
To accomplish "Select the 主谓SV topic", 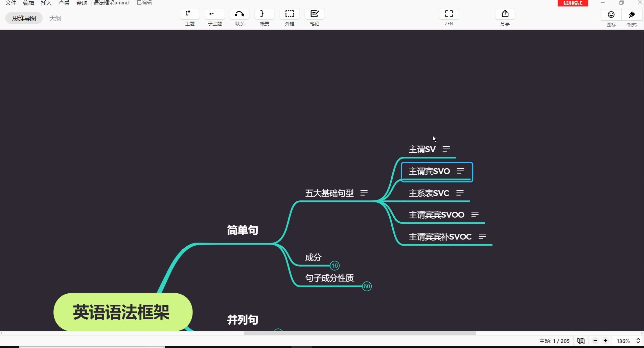I will pyautogui.click(x=422, y=149).
